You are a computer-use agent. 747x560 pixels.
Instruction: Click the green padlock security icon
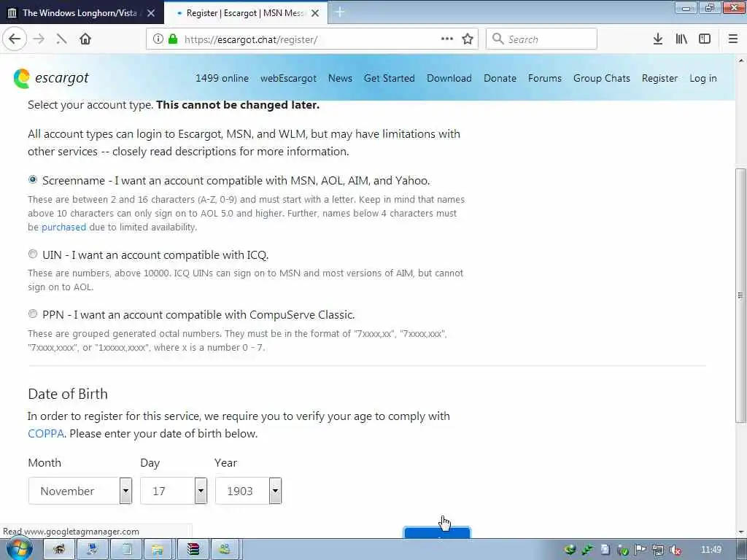click(x=173, y=39)
